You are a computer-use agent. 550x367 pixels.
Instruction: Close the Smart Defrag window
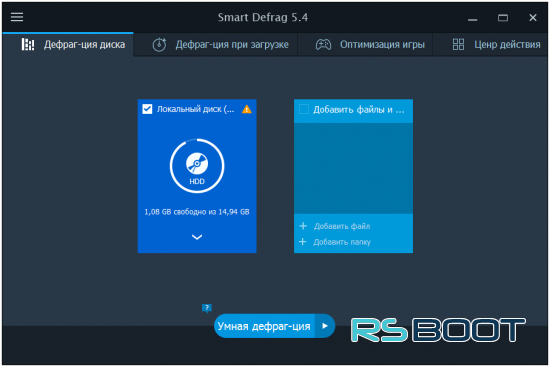(x=533, y=17)
